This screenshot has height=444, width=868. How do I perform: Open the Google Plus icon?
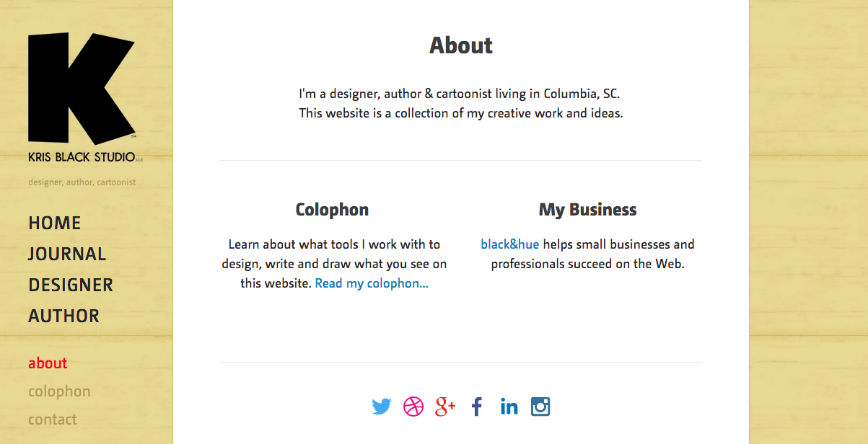[x=445, y=407]
